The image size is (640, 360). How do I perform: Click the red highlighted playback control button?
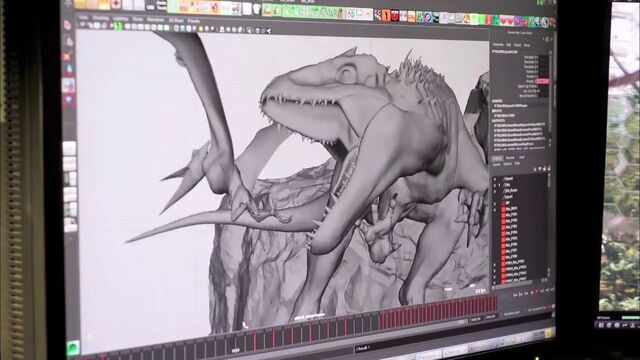pos(537,291)
